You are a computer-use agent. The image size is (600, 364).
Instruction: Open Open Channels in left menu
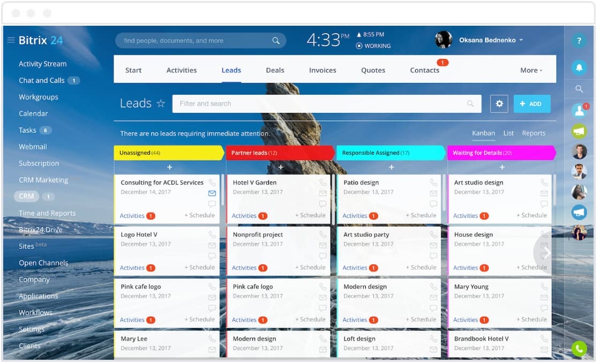coord(43,264)
